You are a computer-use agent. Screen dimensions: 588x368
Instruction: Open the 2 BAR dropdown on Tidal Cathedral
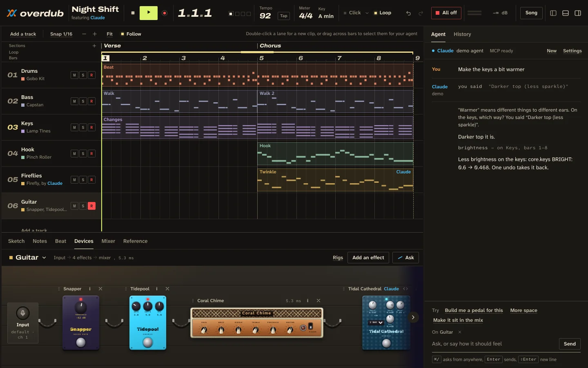tap(376, 323)
